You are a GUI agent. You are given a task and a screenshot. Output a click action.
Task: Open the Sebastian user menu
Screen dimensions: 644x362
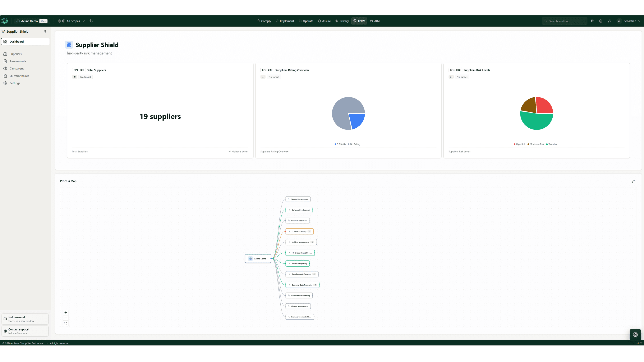pyautogui.click(x=628, y=21)
